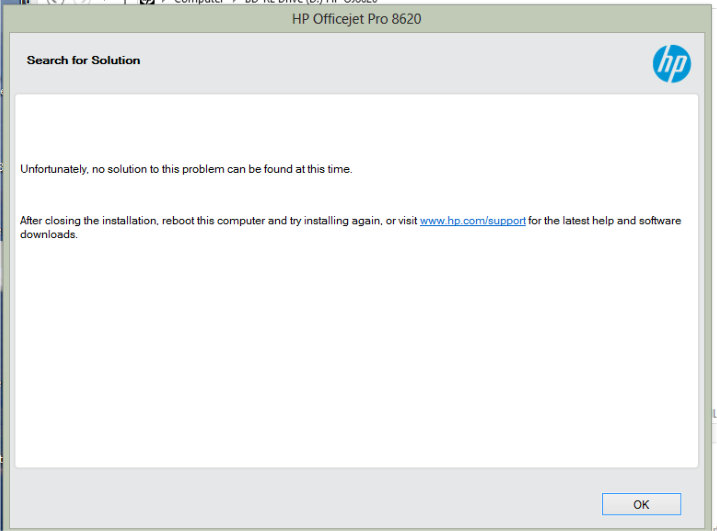
Task: Click the OK button
Action: 641,504
